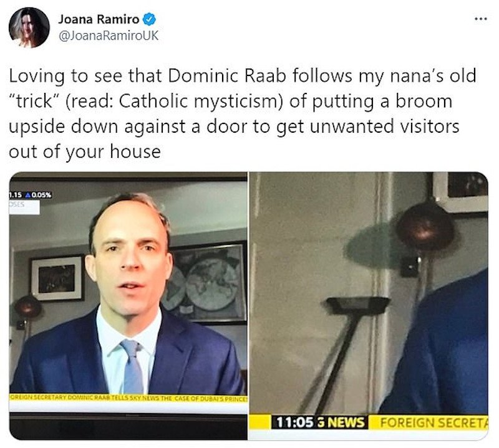Select the 11:05 clock in news banner

pos(294,422)
